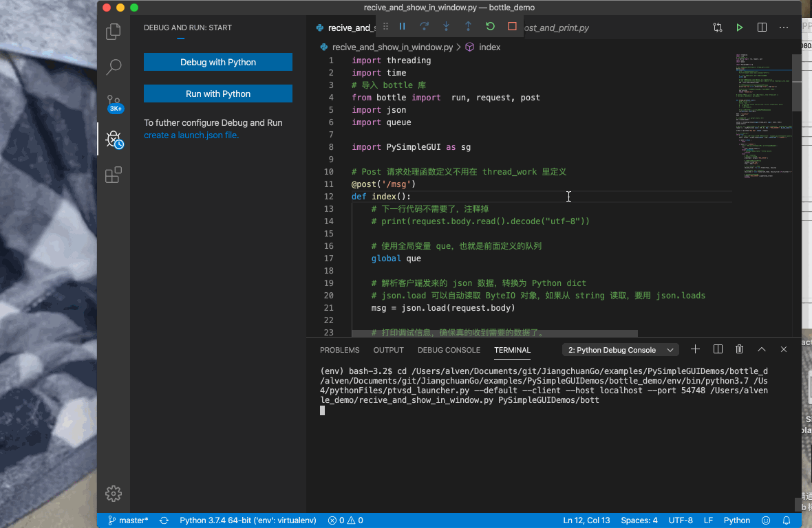Screen dimensions: 812x528
Task: Select the post_and_print.py editor tab
Action: click(556, 28)
